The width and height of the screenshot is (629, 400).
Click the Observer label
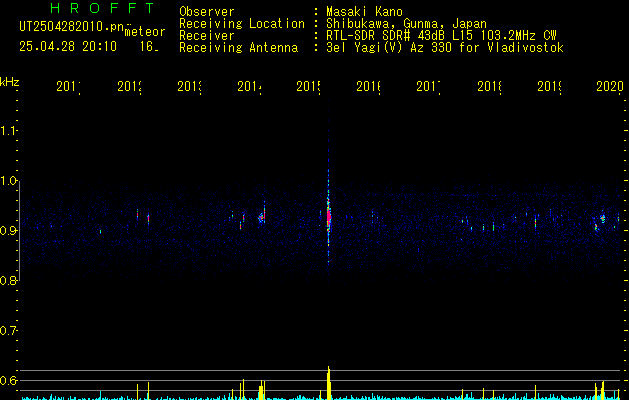pyautogui.click(x=207, y=12)
